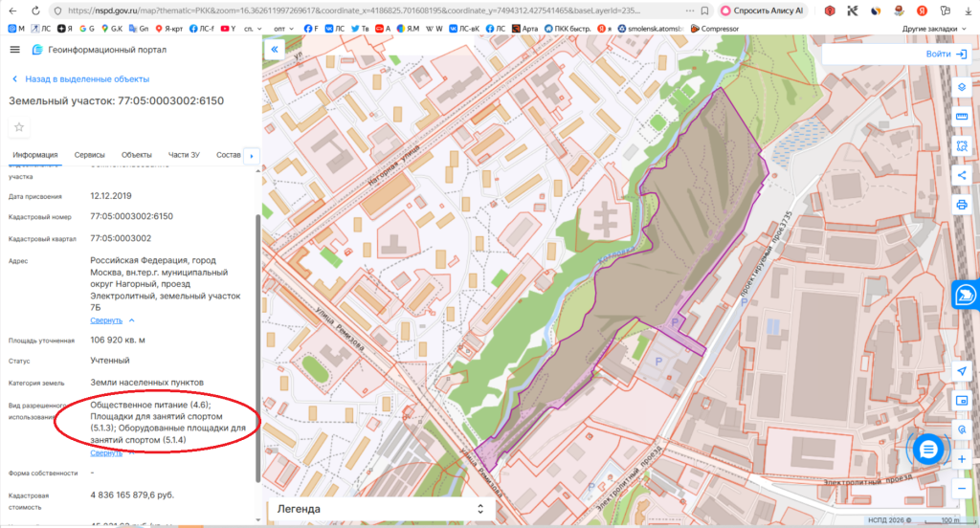Select the Части ЗУ tab

pyautogui.click(x=184, y=155)
